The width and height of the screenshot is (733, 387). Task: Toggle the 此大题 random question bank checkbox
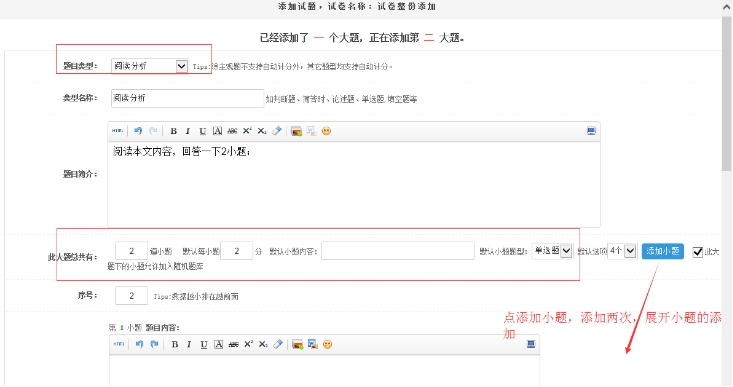click(697, 252)
